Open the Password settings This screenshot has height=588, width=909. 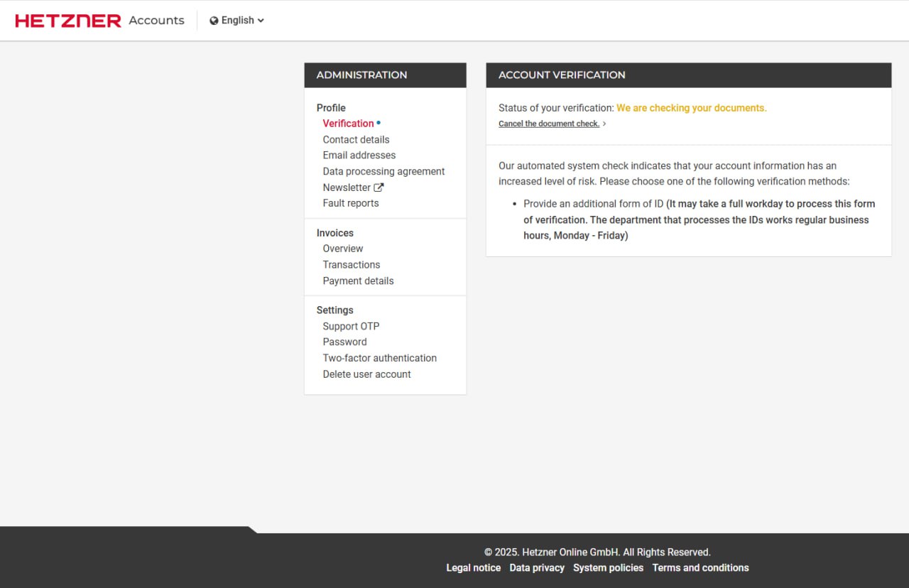(344, 342)
